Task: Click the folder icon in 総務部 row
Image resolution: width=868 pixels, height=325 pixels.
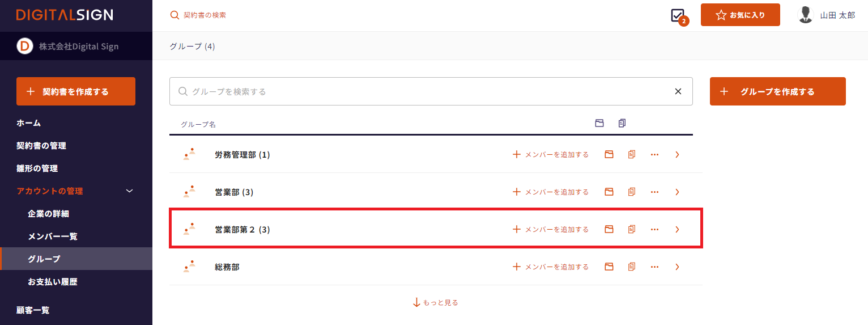Action: (609, 267)
